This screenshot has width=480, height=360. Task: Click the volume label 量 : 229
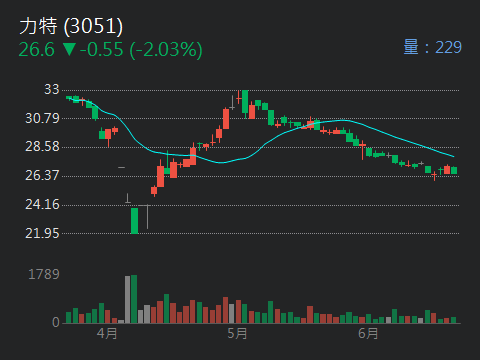432,47
